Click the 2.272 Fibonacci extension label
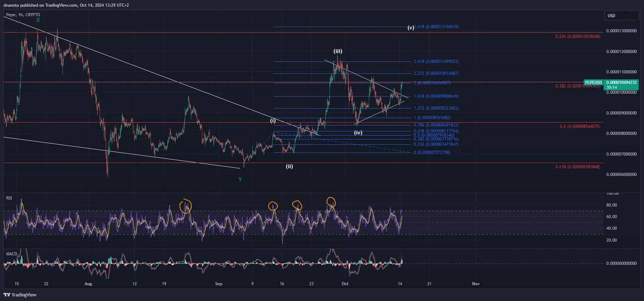Viewport: 644px width, 301px height. click(x=436, y=73)
